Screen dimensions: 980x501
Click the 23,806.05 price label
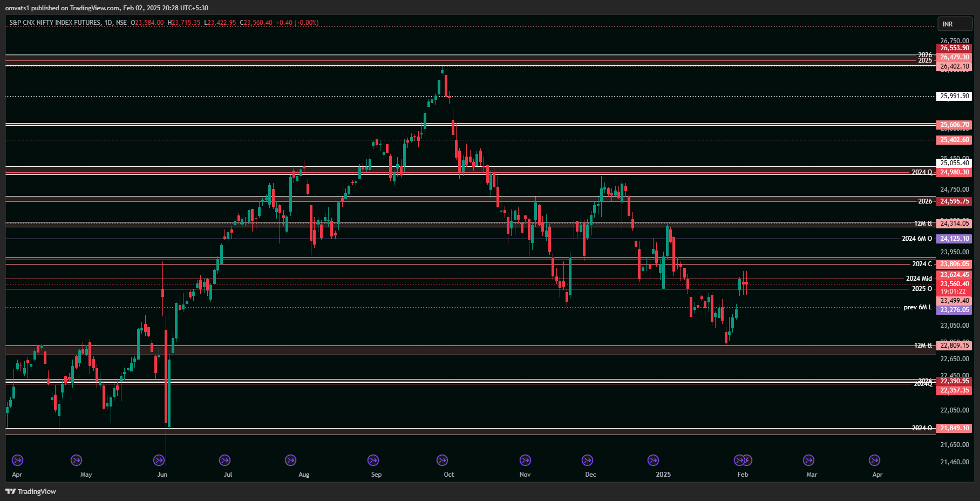(x=954, y=264)
